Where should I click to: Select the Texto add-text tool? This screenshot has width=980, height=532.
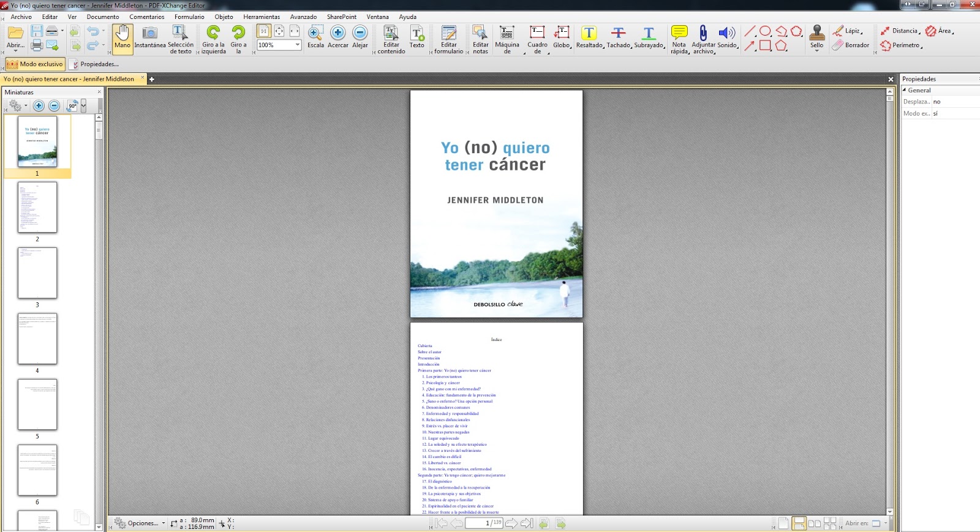point(417,37)
